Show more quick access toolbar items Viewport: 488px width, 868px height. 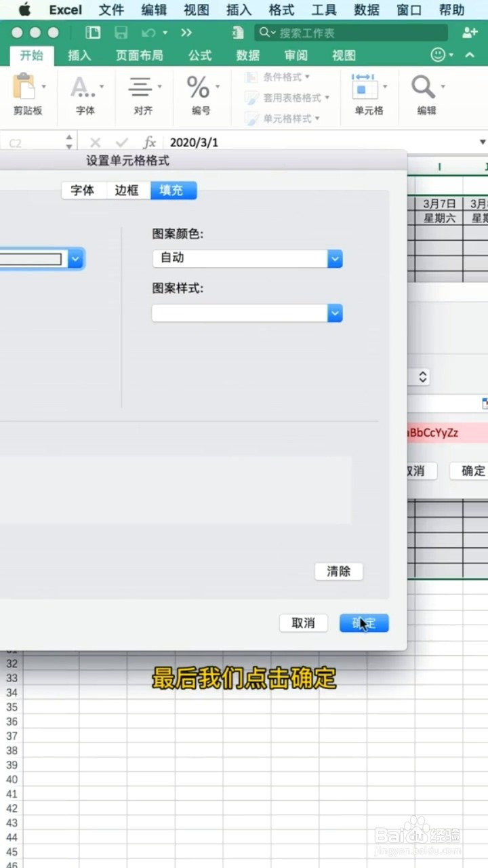pos(186,33)
